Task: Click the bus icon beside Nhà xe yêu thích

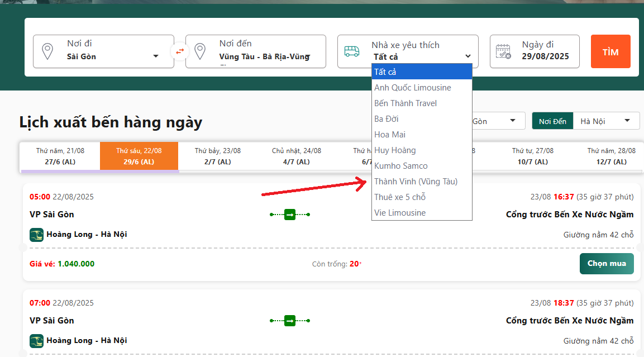Action: click(351, 51)
